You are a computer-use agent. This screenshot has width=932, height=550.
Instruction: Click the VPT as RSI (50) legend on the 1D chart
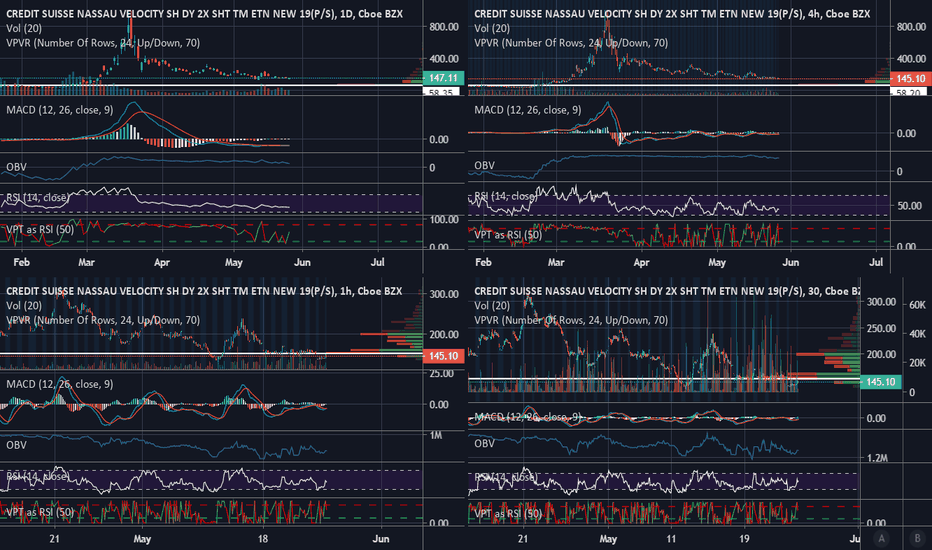(40, 230)
